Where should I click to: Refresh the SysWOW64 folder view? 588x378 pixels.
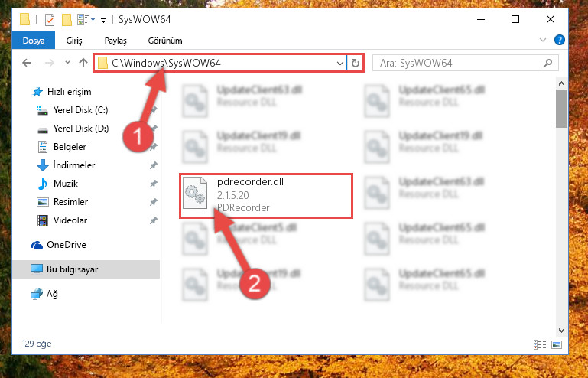[x=355, y=63]
